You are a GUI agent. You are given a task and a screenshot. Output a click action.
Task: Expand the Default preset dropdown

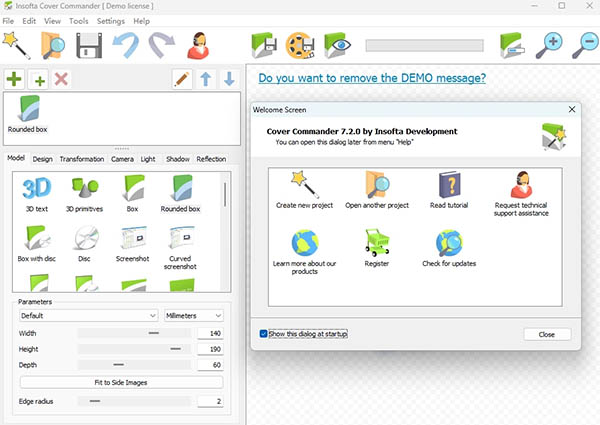tap(88, 316)
